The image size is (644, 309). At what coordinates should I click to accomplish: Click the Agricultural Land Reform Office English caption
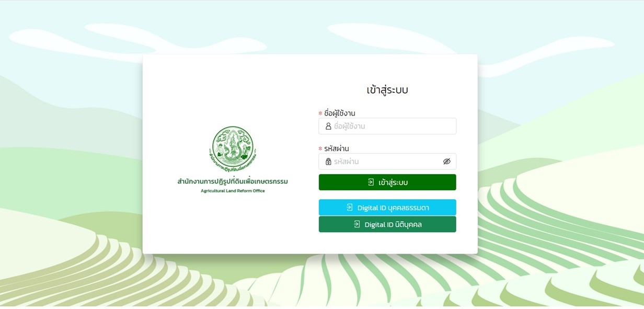click(233, 191)
